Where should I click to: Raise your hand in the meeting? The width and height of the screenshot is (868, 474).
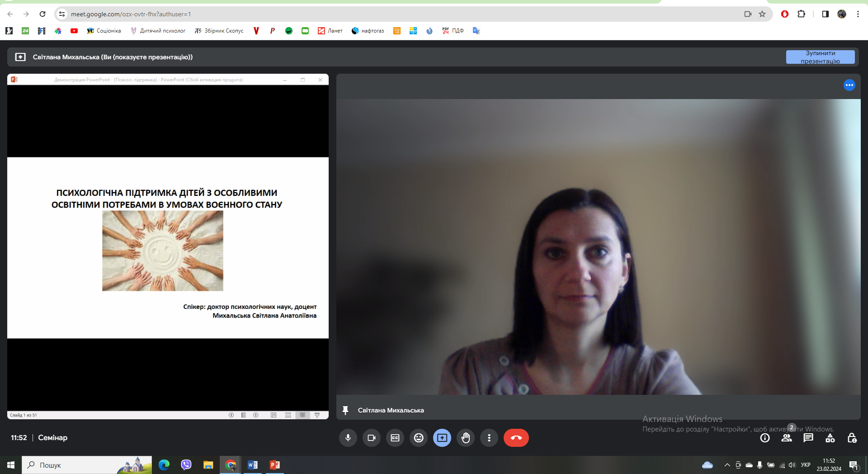(466, 438)
